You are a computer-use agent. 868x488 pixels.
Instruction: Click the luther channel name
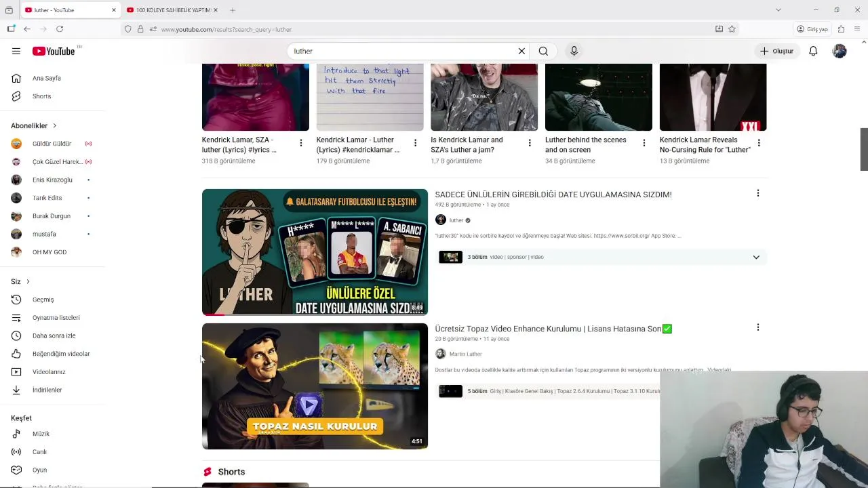pyautogui.click(x=456, y=220)
